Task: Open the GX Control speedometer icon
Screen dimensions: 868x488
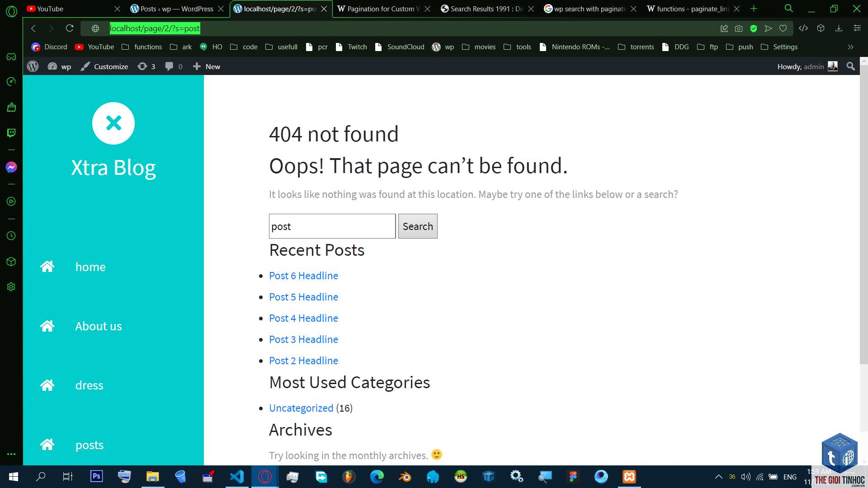Action: click(11, 82)
